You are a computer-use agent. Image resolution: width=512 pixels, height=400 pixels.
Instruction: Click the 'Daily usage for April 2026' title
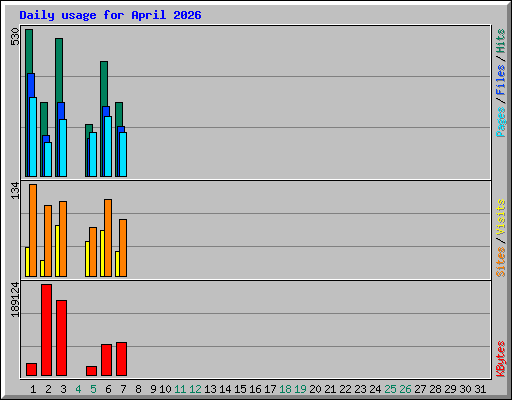pyautogui.click(x=110, y=15)
